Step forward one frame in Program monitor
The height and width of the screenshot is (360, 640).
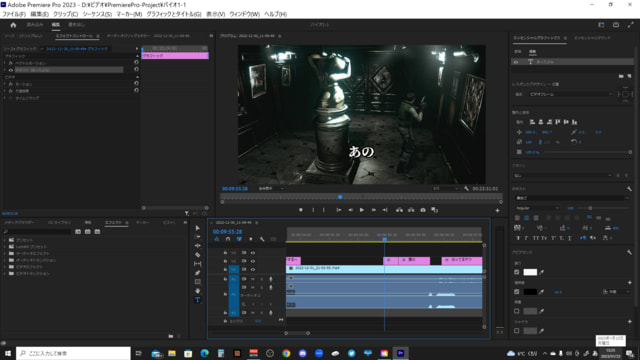[x=373, y=210]
